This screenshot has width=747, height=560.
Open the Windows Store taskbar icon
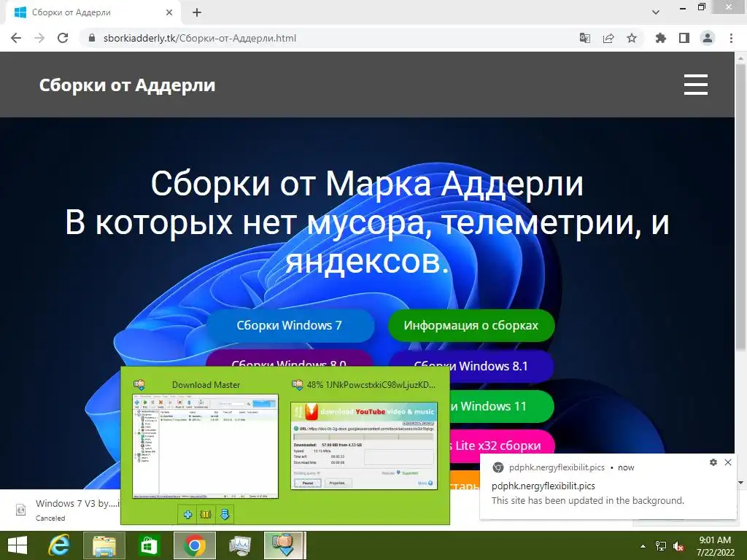point(149,545)
